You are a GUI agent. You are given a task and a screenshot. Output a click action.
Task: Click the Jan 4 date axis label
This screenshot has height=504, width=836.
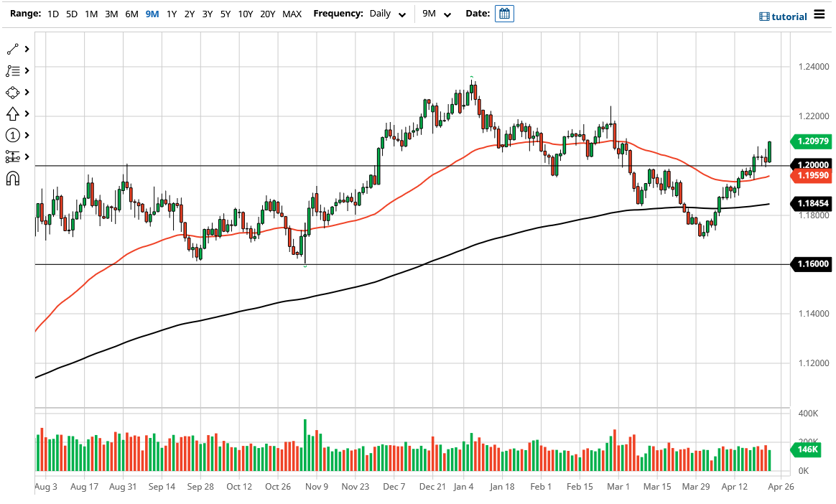click(x=463, y=487)
